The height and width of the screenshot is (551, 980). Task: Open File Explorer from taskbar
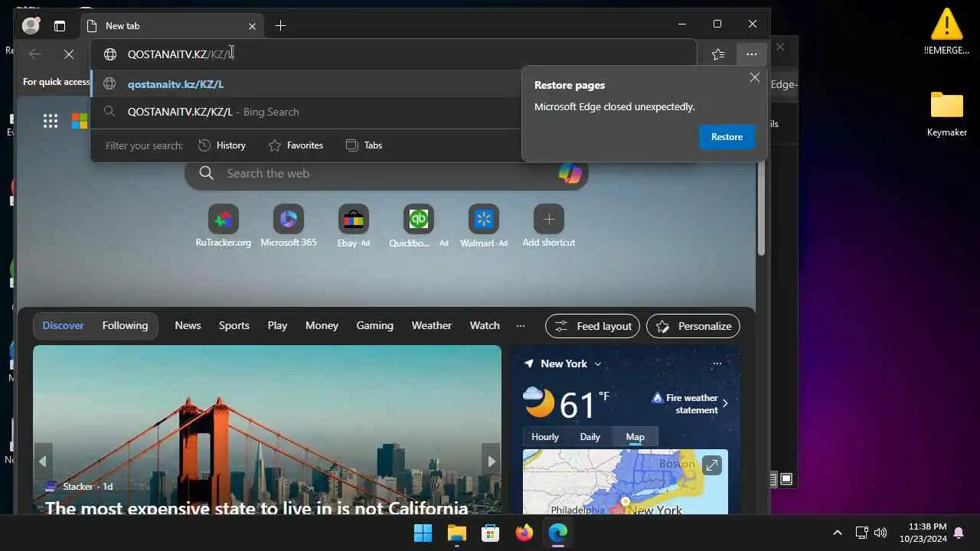456,533
